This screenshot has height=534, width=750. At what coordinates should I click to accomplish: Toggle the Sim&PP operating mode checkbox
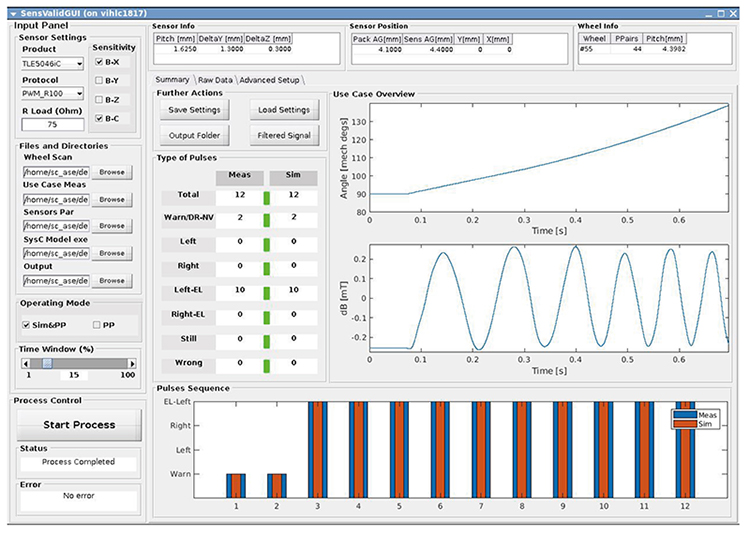(27, 325)
